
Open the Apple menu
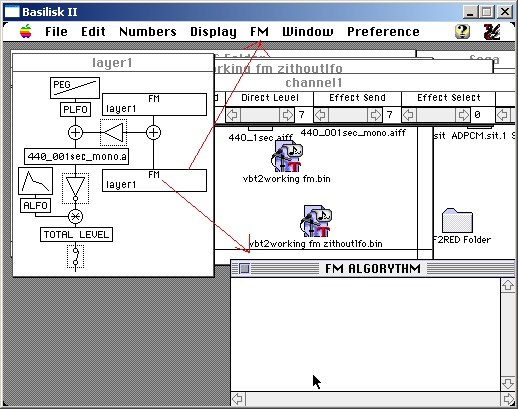26,32
